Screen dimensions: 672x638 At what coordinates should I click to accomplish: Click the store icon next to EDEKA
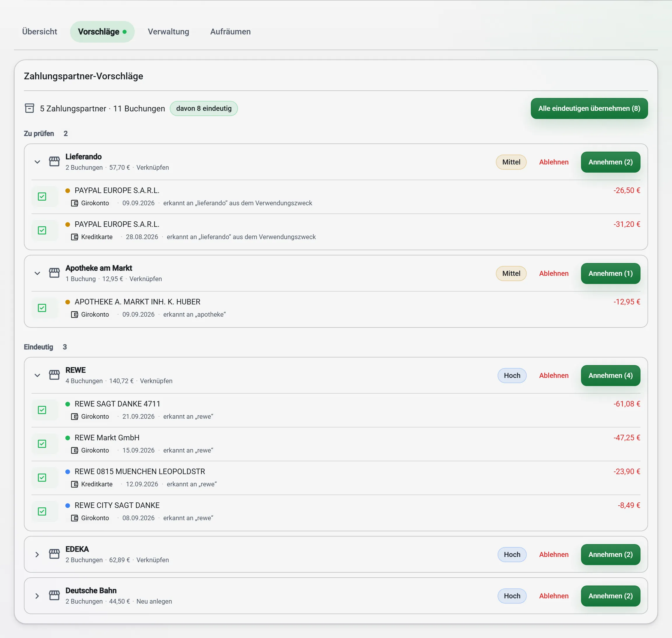pos(54,554)
